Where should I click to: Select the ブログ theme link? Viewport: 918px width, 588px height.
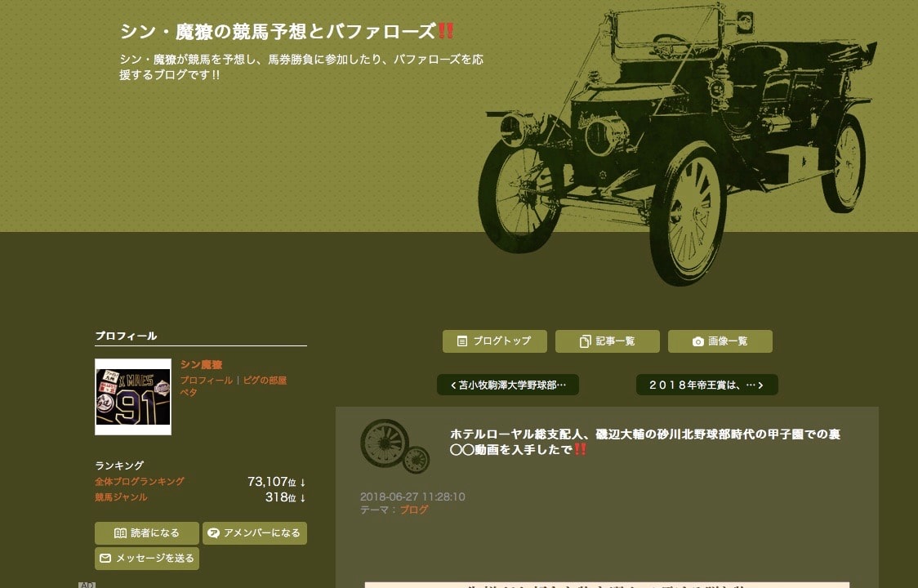pyautogui.click(x=414, y=510)
